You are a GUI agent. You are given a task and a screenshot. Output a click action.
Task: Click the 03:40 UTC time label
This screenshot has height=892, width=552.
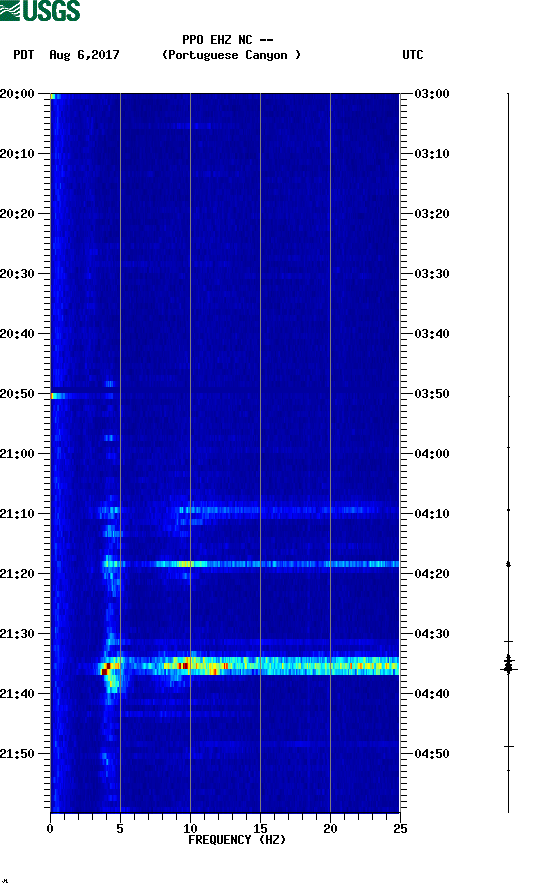click(x=432, y=334)
